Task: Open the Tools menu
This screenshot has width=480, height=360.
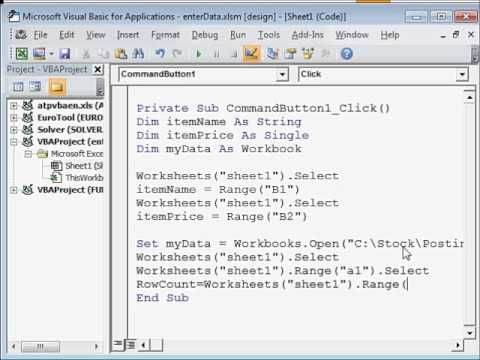Action: [x=268, y=35]
